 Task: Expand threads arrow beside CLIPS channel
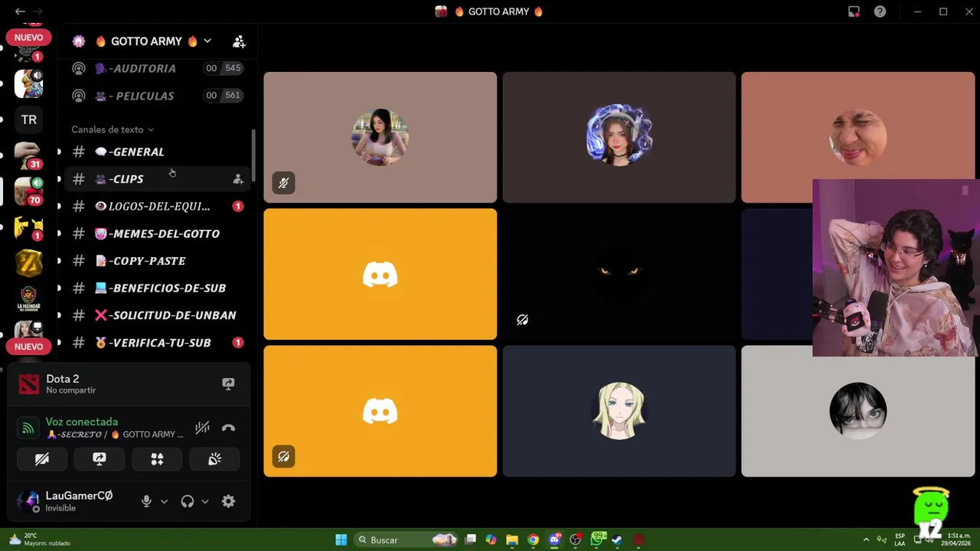click(x=59, y=179)
